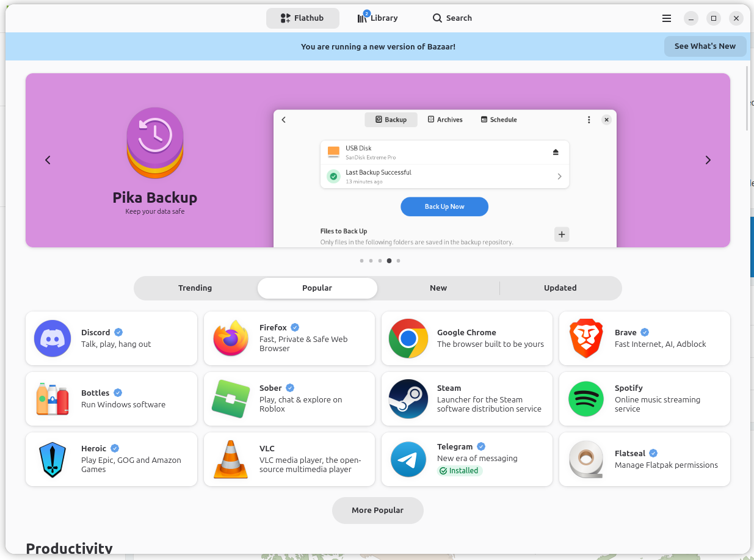The width and height of the screenshot is (754, 560).
Task: Click the See What's New button
Action: [705, 46]
